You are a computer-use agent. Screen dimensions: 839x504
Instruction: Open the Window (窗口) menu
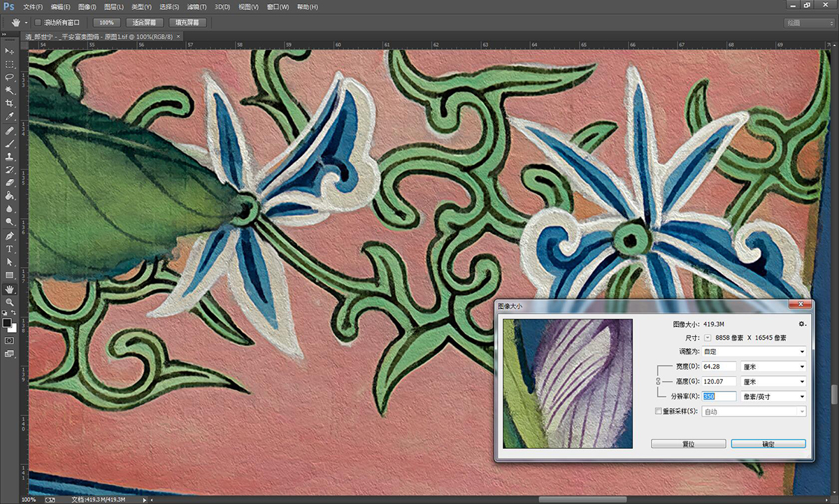[278, 6]
